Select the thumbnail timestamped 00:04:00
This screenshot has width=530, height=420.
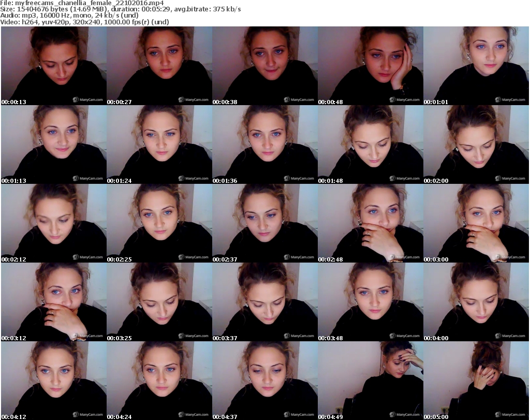click(476, 302)
